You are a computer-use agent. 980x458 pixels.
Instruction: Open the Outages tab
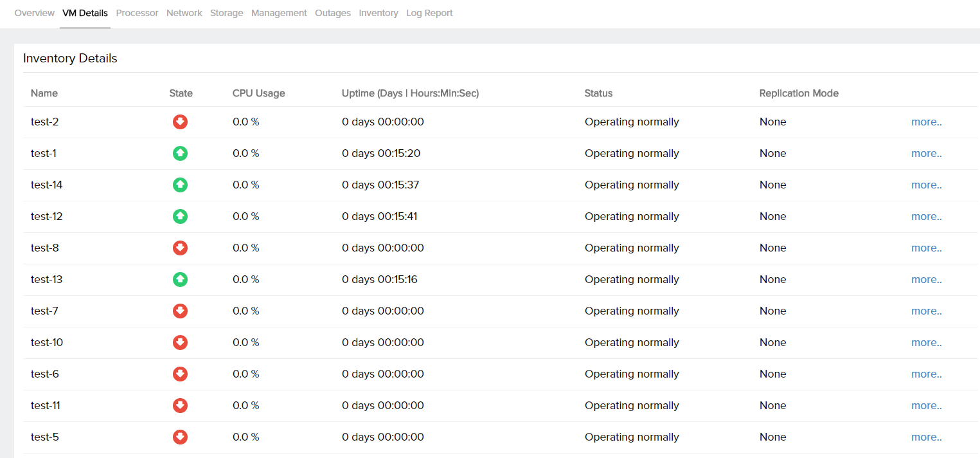point(333,13)
